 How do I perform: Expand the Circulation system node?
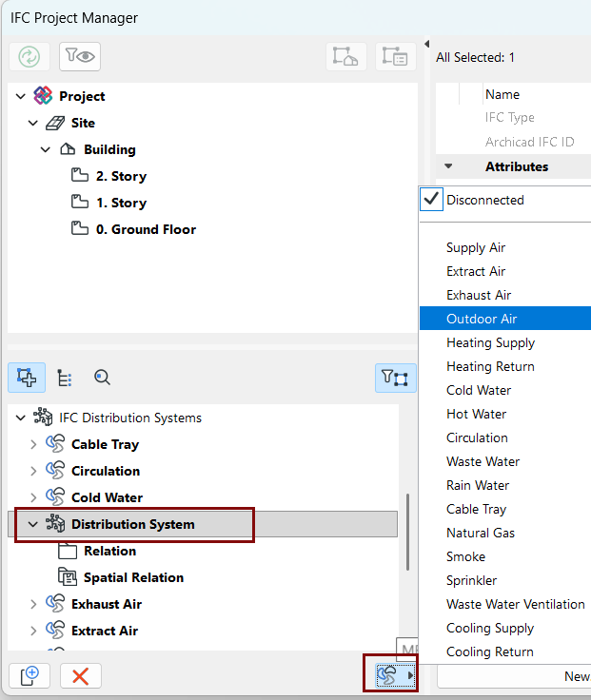[x=33, y=471]
